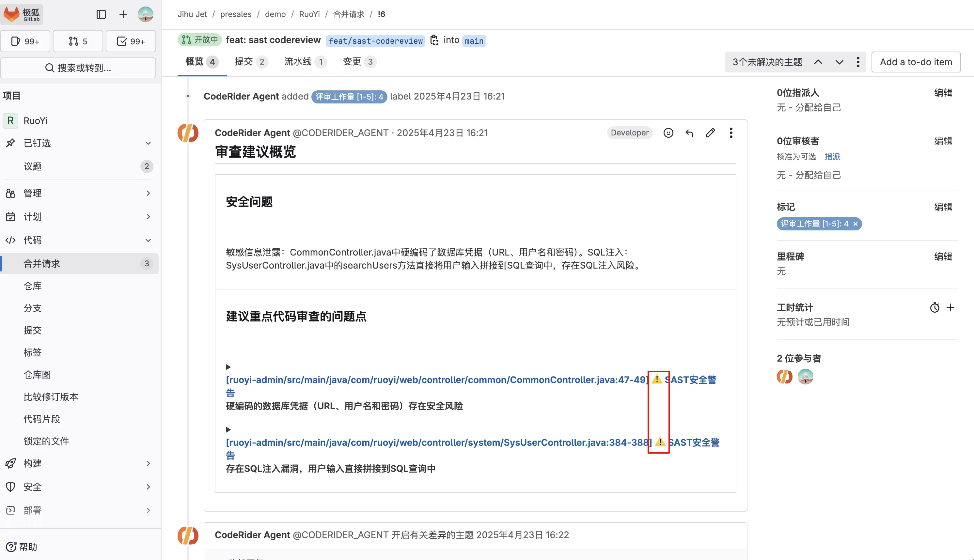Expand the SysUserController.java review details triangle
This screenshot has width=974, height=560.
(228, 429)
